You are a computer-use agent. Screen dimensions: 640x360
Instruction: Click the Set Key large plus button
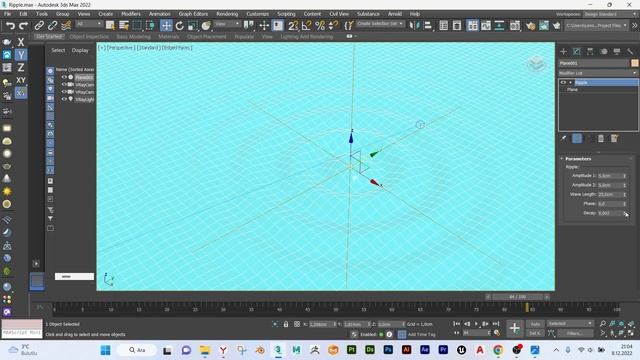click(514, 328)
